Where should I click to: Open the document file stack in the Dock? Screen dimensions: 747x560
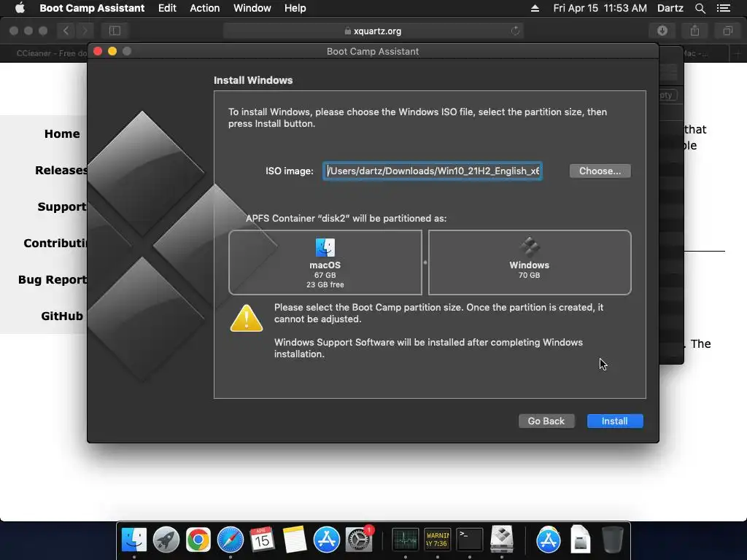581,540
